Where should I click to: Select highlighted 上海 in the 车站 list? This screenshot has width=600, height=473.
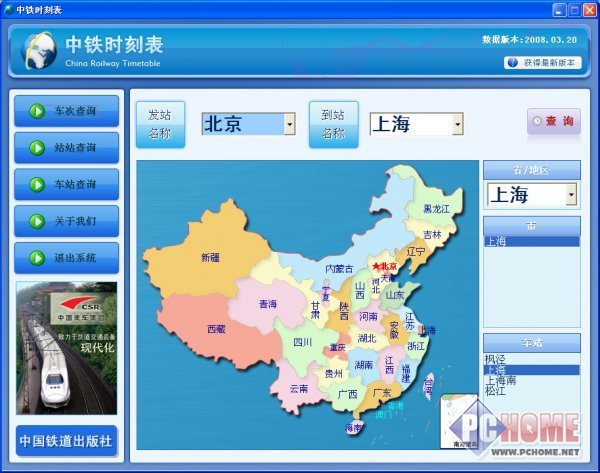pos(532,370)
